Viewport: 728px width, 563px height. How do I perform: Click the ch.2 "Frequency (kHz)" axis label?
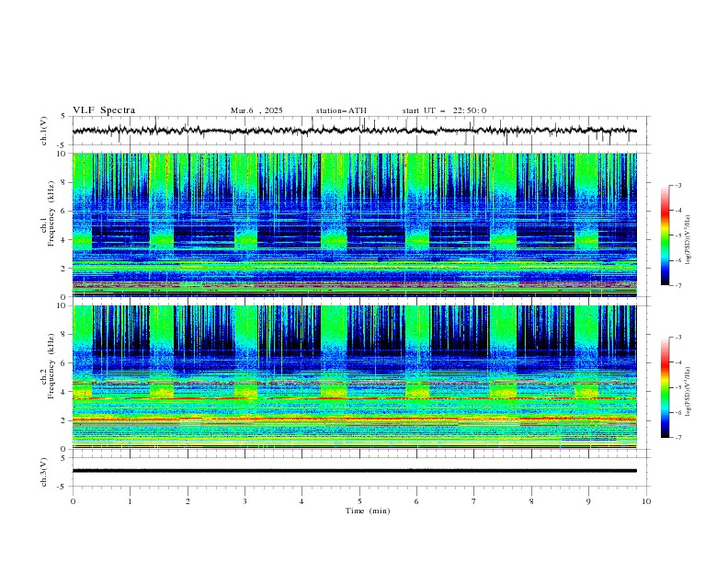coord(51,366)
